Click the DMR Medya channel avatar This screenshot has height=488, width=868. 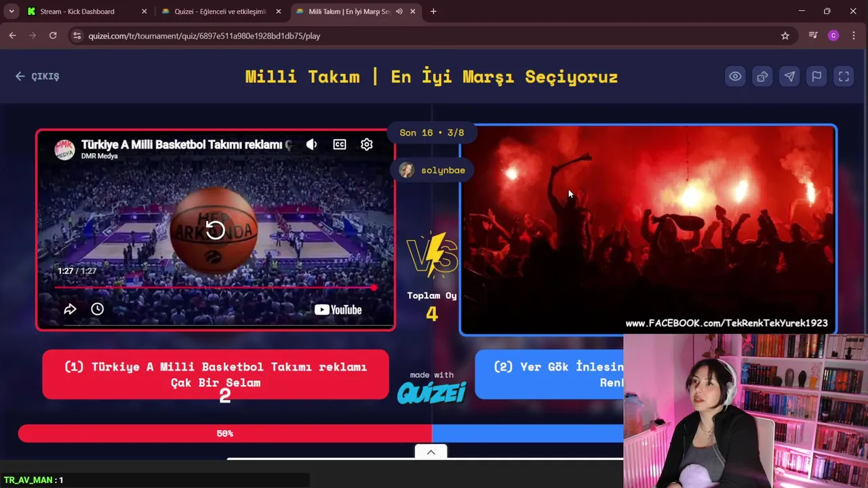64,149
